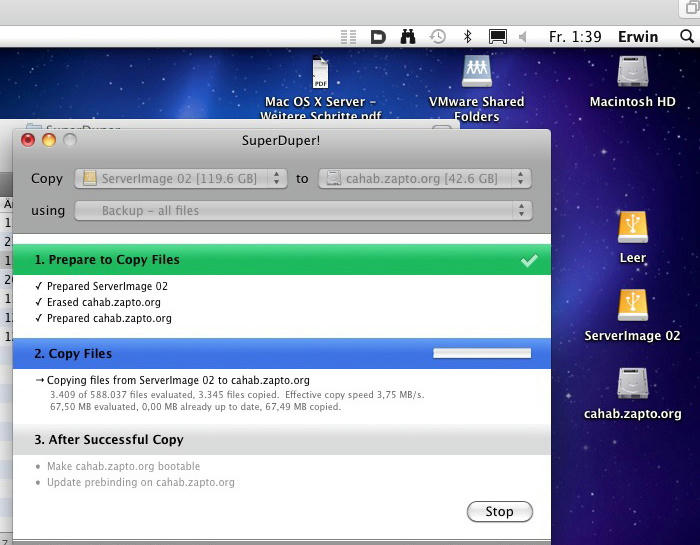Click the '2. Copy Files' header

282,354
